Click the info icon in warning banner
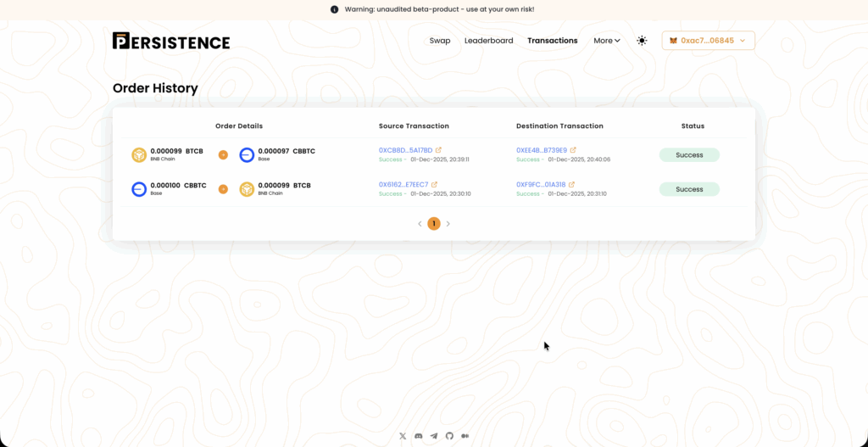 pyautogui.click(x=335, y=9)
